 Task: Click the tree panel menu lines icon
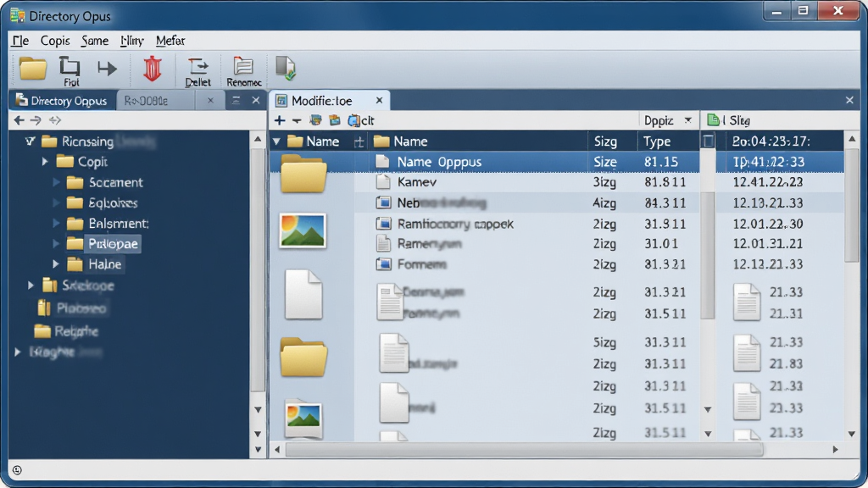(x=236, y=100)
